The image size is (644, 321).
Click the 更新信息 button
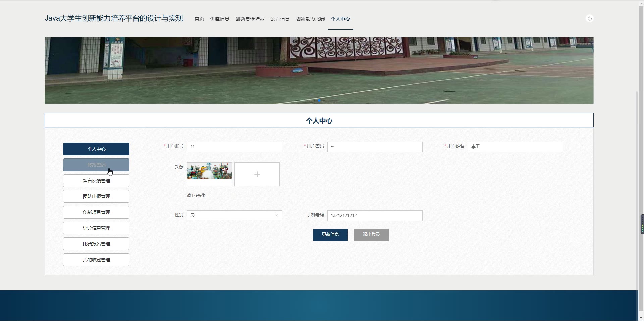[330, 235]
